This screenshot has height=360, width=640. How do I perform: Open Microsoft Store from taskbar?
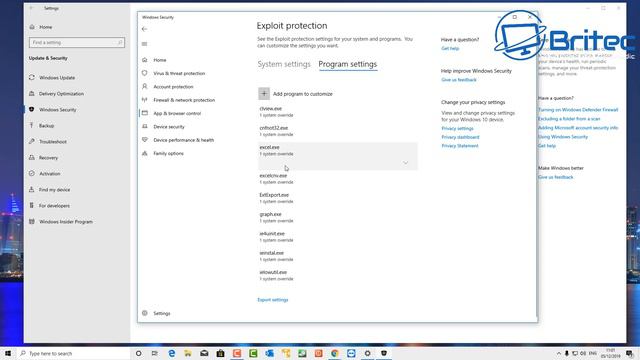pyautogui.click(x=220, y=353)
